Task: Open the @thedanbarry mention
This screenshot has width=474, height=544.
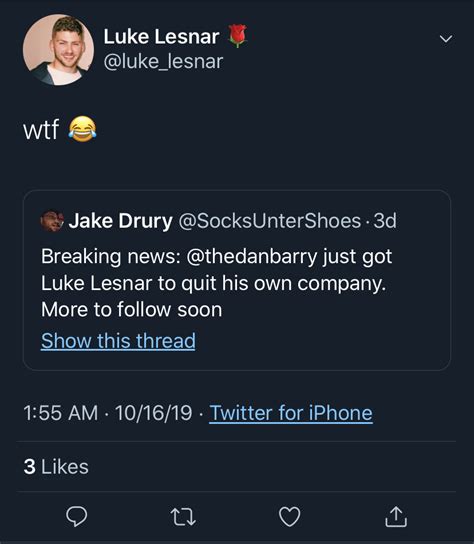Action: pos(252,257)
